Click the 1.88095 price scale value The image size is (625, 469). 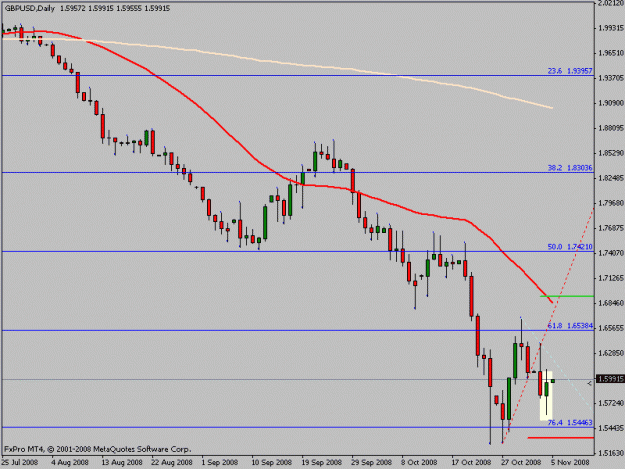[611, 128]
